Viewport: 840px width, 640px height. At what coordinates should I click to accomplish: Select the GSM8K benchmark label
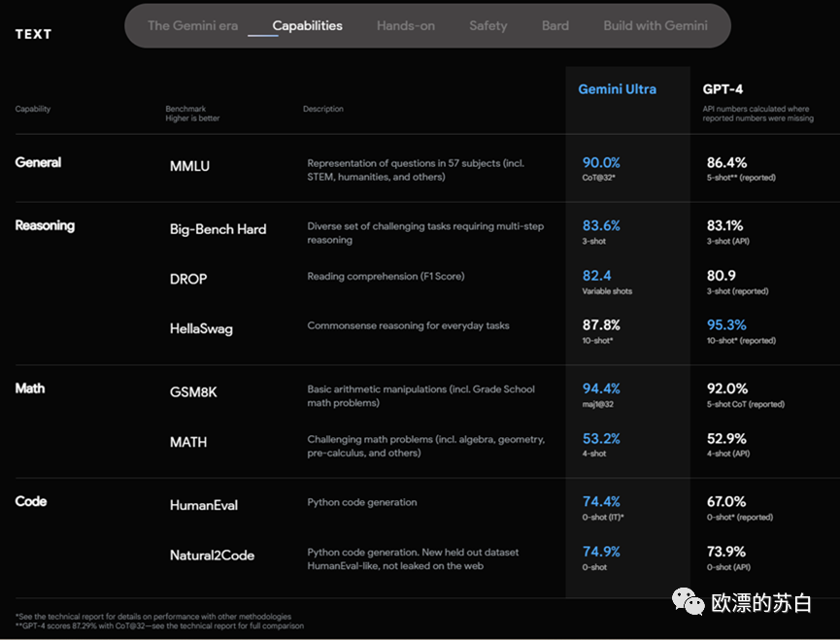point(195,392)
